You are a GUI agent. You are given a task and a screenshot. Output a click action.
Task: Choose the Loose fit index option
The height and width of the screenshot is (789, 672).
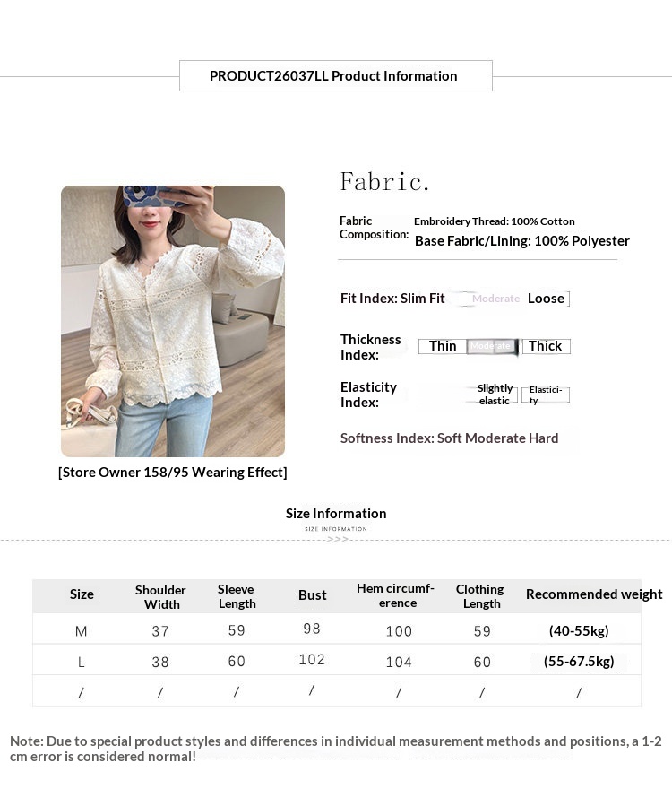pos(547,299)
